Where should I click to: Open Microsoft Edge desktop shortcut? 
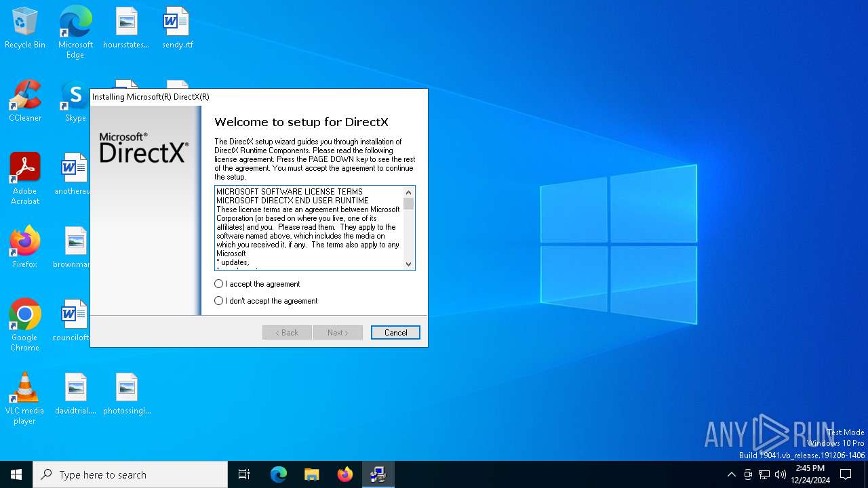coord(75,33)
